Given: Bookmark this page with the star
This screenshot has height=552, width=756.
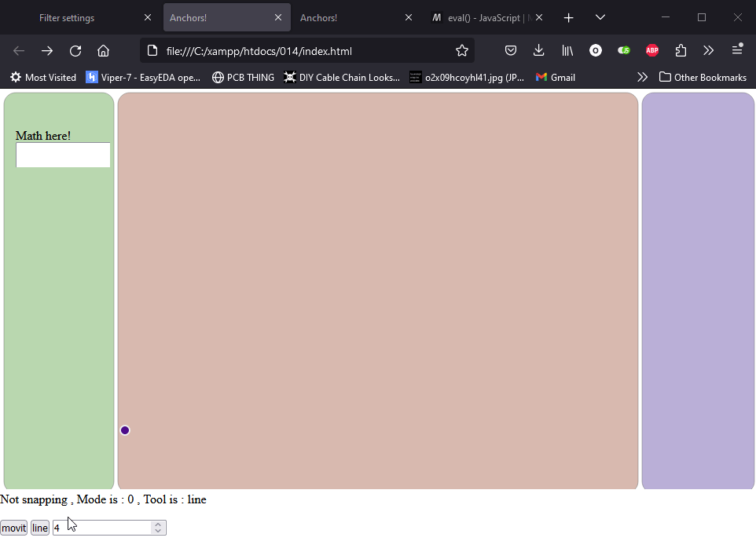Looking at the screenshot, I should pyautogui.click(x=462, y=50).
